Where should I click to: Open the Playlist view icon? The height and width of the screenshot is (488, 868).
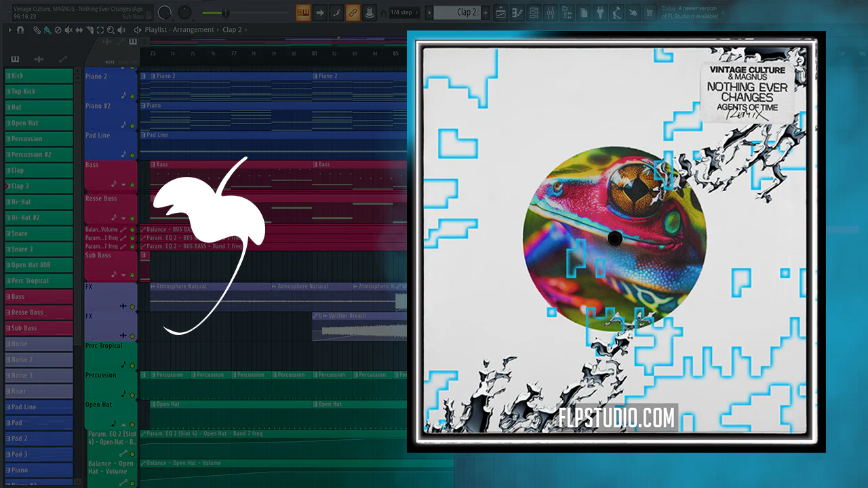coord(501,12)
